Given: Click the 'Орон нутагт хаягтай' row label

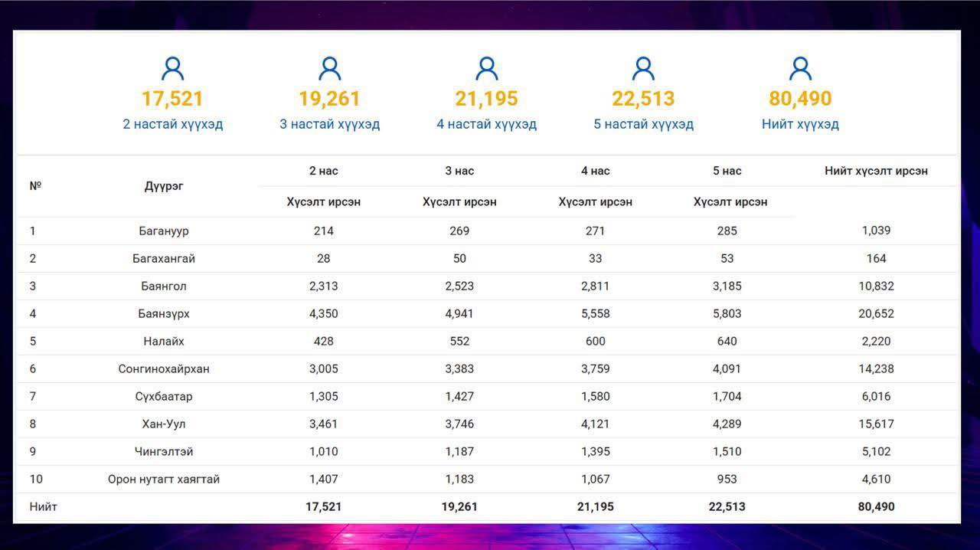Looking at the screenshot, I should (x=164, y=479).
